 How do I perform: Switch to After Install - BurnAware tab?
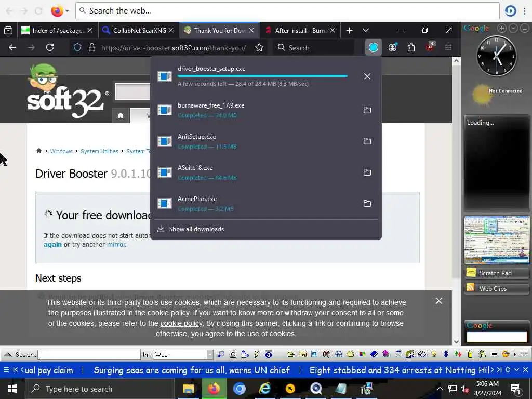click(301, 31)
